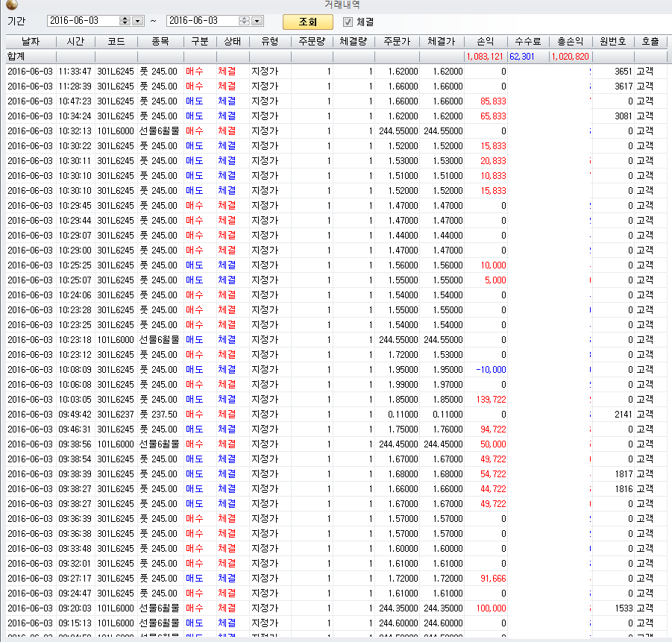Click profit 100,000 in 09:20:03 row
The image size is (672, 642).
coord(492,608)
